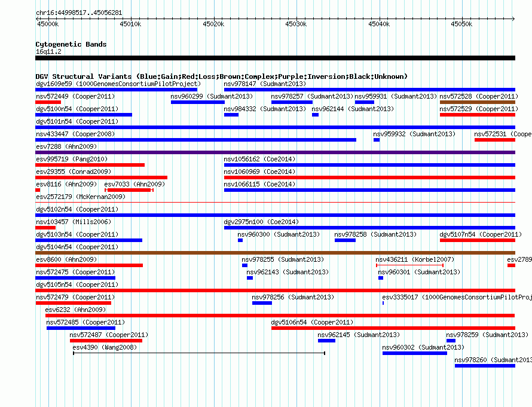Select the dgv5102n54 Cooper2011 variant
The image size is (532, 407).
pos(77,209)
